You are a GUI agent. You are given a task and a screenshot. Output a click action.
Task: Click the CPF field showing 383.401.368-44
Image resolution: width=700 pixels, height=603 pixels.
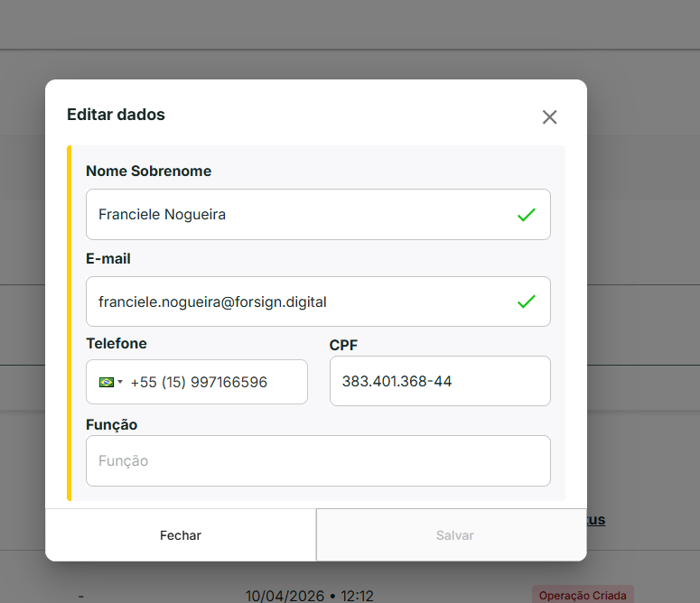point(439,381)
